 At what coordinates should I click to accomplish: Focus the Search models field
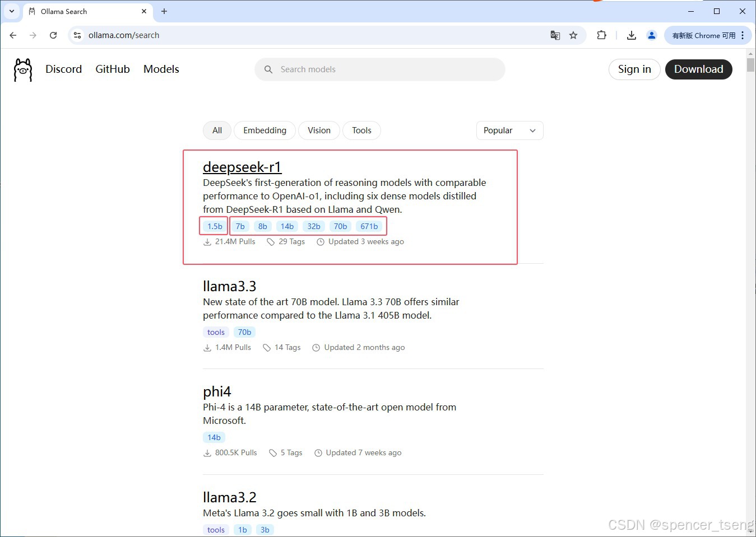pyautogui.click(x=380, y=69)
